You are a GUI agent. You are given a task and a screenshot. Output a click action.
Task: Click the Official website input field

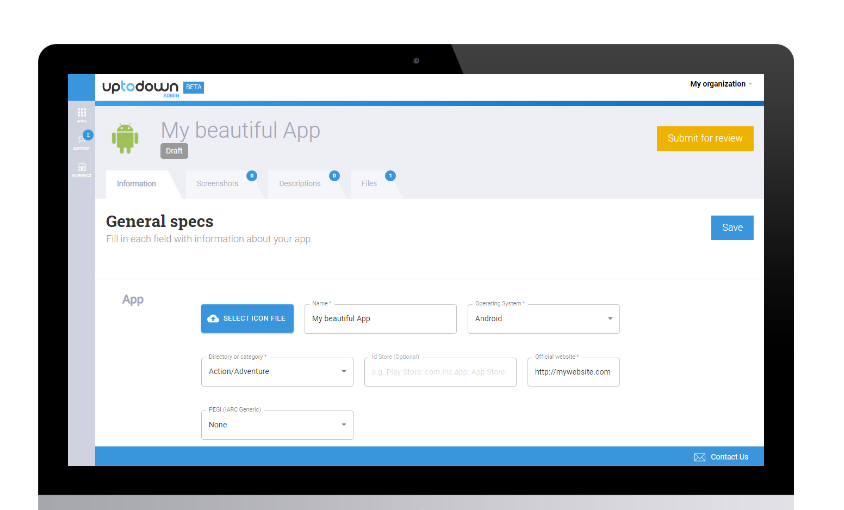point(573,372)
